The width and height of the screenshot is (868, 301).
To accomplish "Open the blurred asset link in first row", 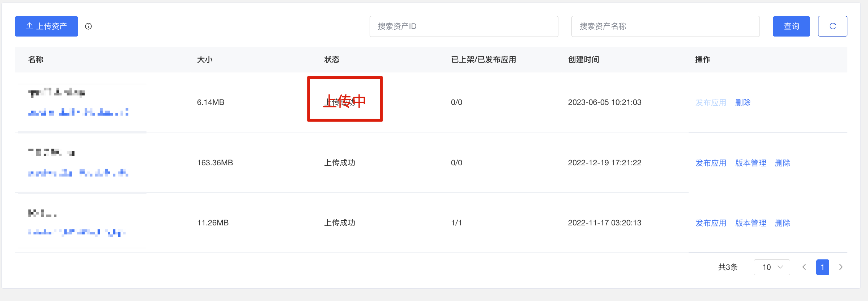I will (x=78, y=112).
